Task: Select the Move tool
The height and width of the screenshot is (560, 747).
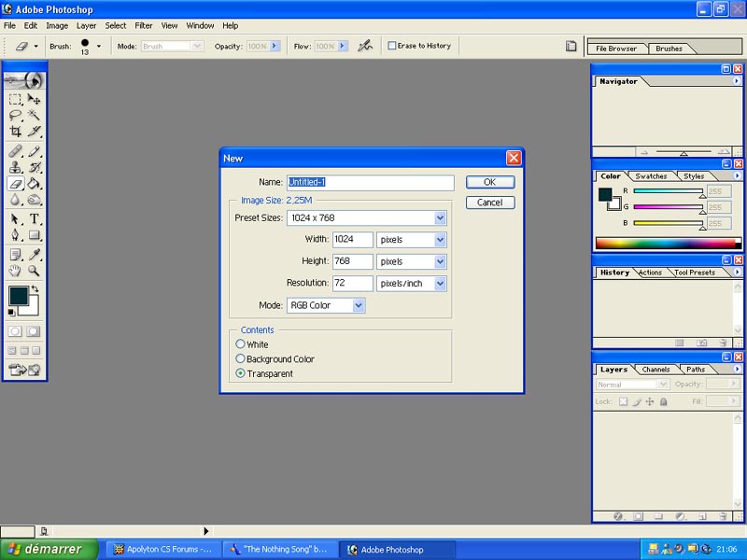Action: point(34,100)
